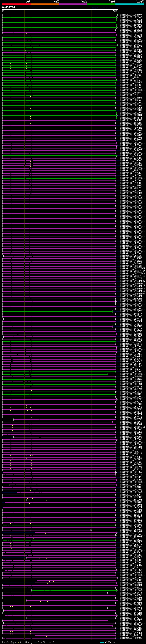
Task: Select the UniRef100_Q2UTN4 label
Action: click(131, 115)
